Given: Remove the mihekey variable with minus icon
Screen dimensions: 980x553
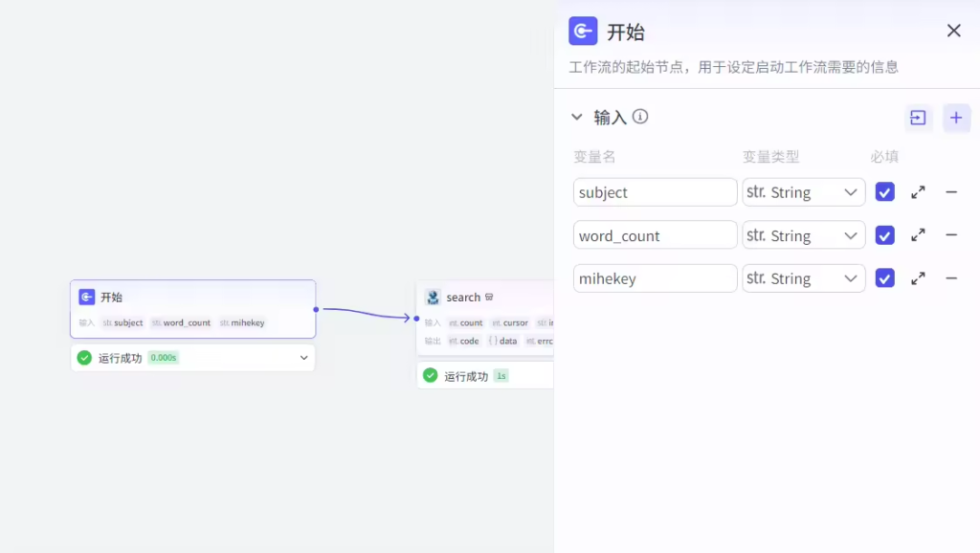Looking at the screenshot, I should (x=951, y=278).
